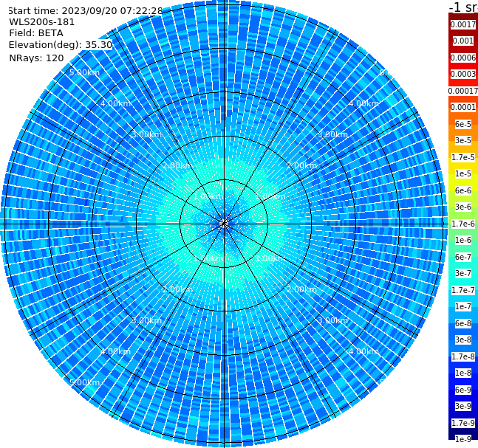Image resolution: width=478 pixels, height=448 pixels.
Task: Choose the 3e-5 colorbar tick
Action: click(x=463, y=140)
